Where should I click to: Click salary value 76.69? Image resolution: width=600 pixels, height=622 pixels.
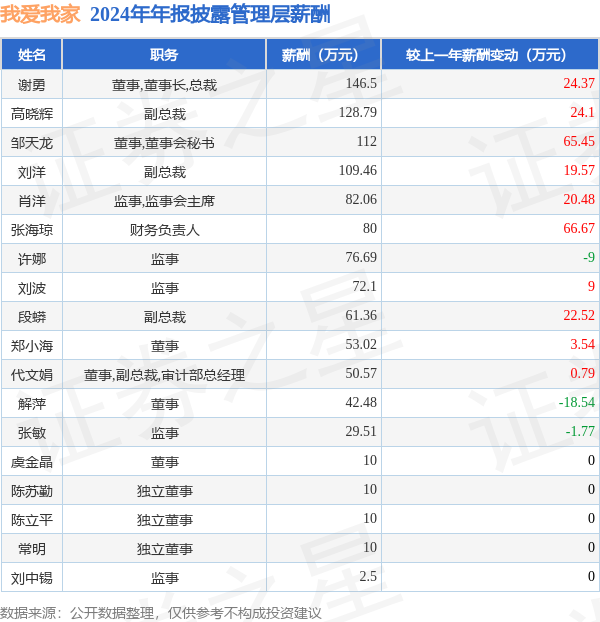[361, 257]
